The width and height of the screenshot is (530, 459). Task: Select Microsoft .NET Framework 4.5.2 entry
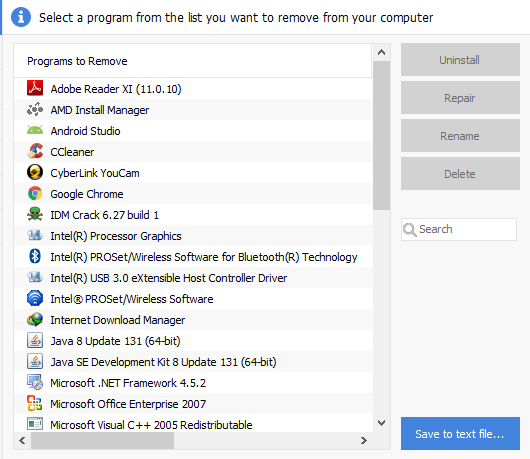pyautogui.click(x=193, y=383)
